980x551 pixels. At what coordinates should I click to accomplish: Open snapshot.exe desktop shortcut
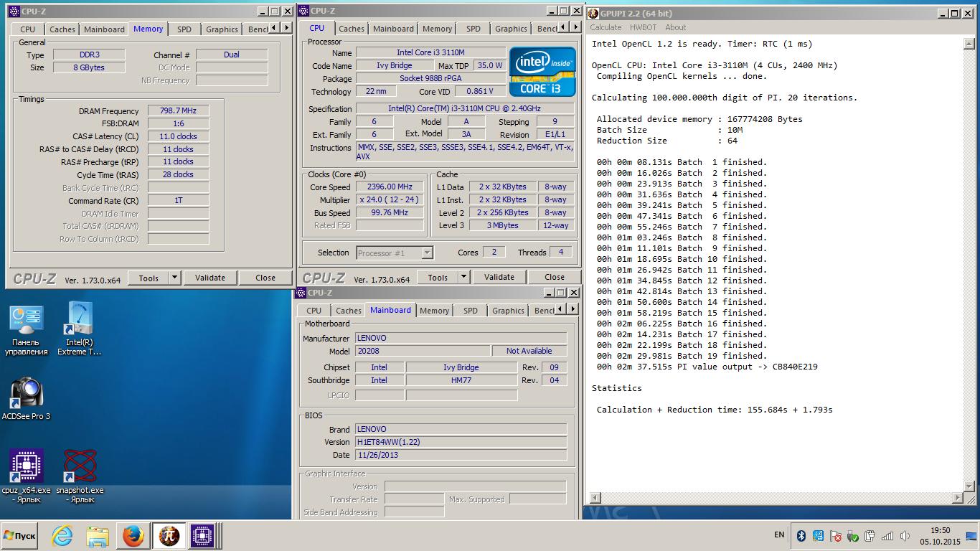80,476
